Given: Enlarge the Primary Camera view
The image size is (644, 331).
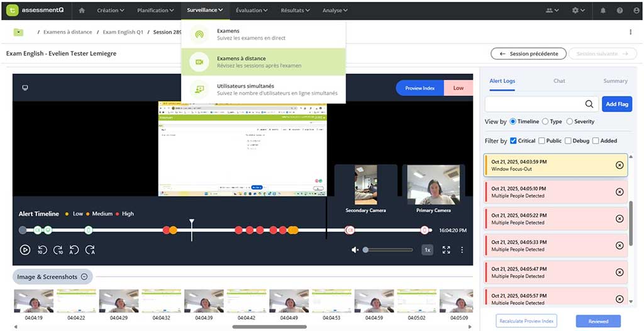Looking at the screenshot, I should click(x=433, y=184).
